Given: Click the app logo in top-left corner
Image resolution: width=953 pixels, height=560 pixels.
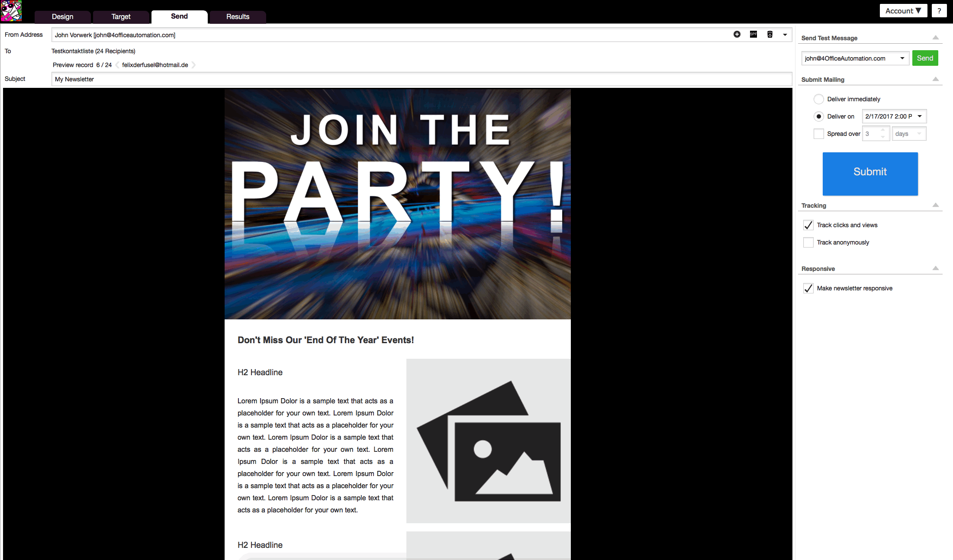Looking at the screenshot, I should pyautogui.click(x=11, y=11).
